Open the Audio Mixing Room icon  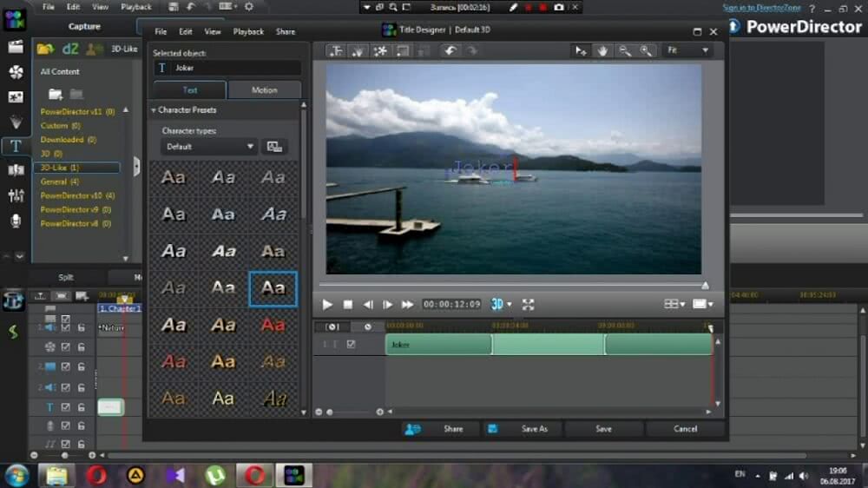pos(15,195)
